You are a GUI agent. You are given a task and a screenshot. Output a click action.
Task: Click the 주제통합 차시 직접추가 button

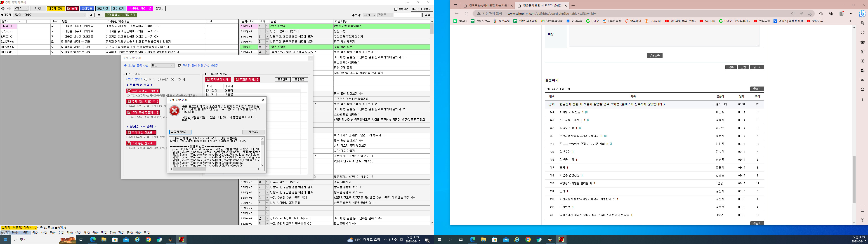(121, 15)
